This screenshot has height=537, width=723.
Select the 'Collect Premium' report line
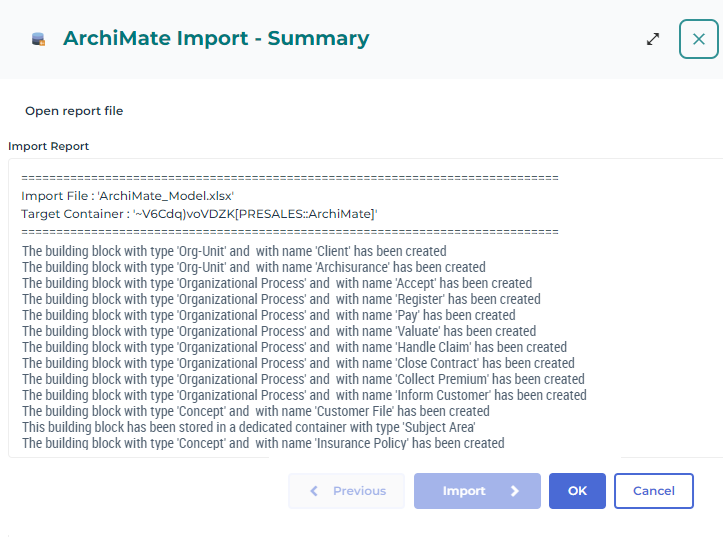pyautogui.click(x=303, y=379)
